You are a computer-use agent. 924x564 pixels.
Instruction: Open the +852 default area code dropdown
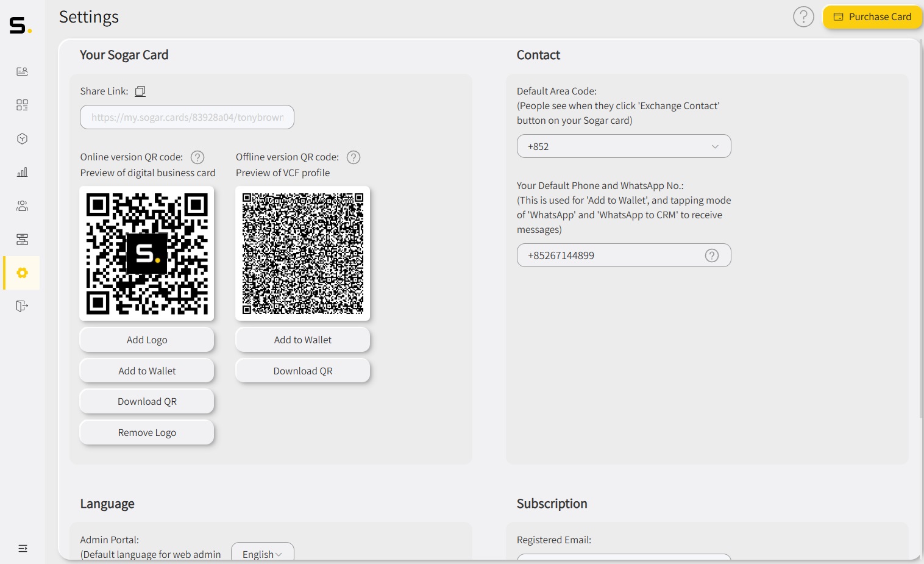624,146
